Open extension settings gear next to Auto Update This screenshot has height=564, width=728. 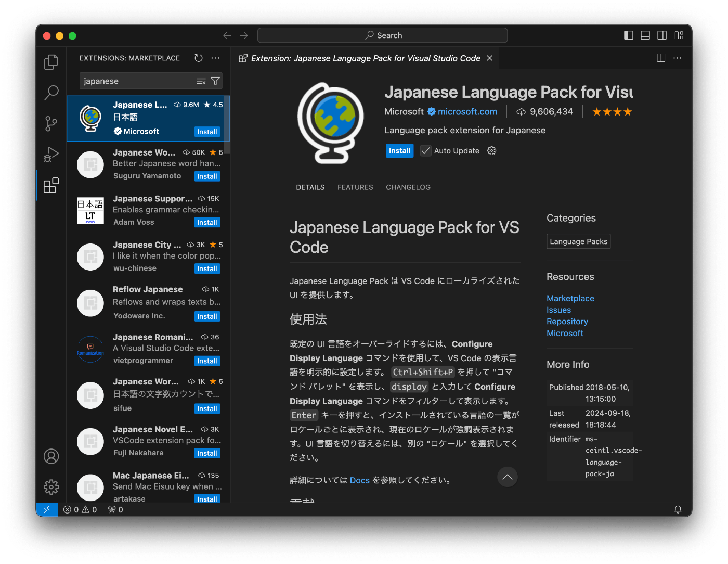coord(491,151)
